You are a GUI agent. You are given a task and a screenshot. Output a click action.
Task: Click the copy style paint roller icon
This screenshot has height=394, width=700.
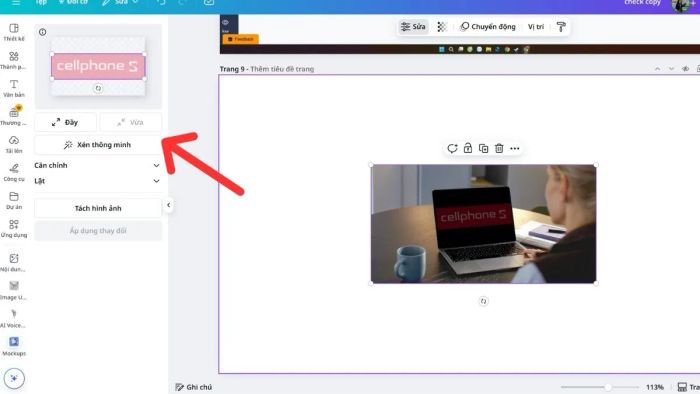click(561, 27)
